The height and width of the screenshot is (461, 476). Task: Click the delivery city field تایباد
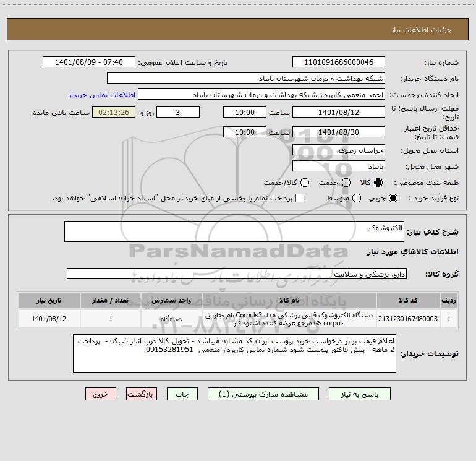pyautogui.click(x=339, y=166)
